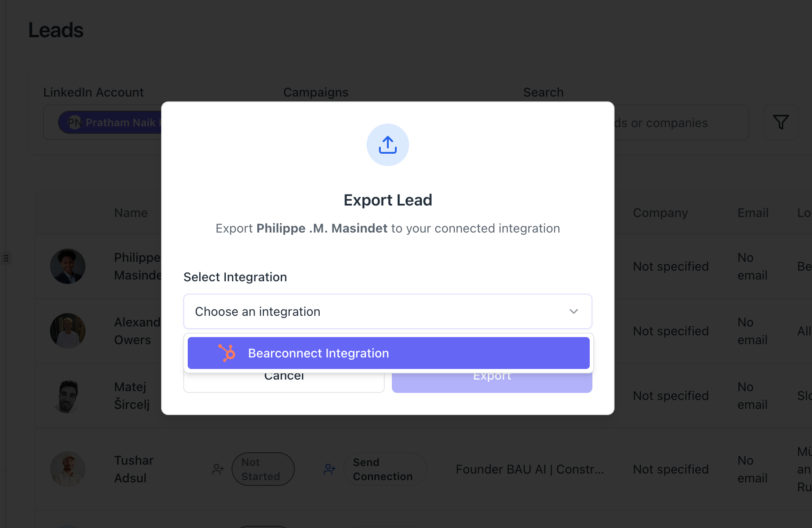The image size is (812, 528).
Task: Click the Not Started status badge
Action: [263, 469]
